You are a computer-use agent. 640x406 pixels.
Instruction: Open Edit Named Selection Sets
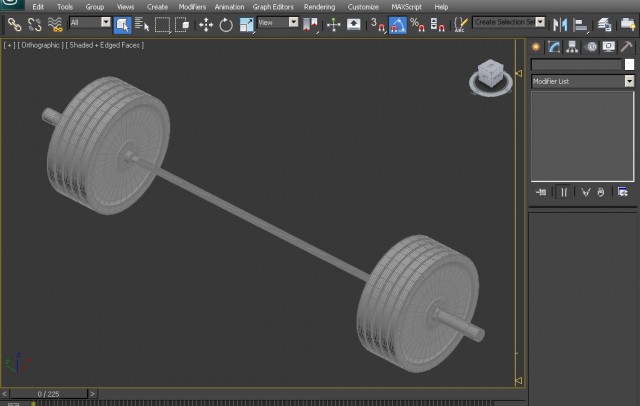(x=460, y=25)
